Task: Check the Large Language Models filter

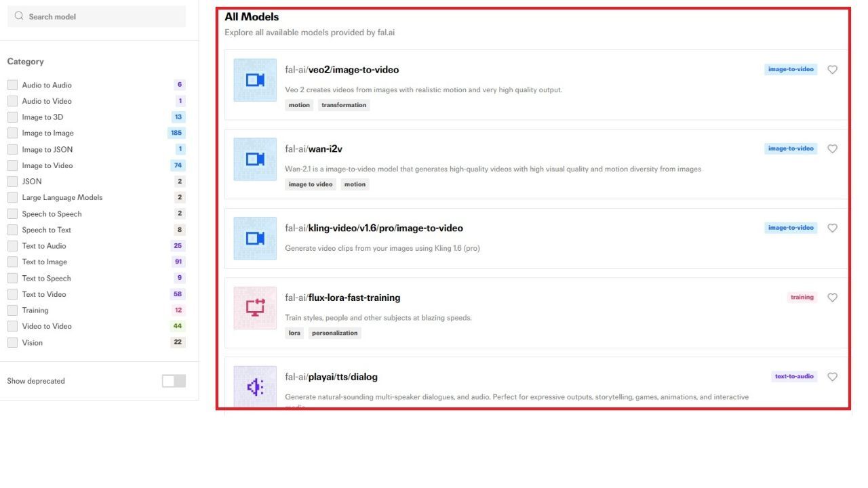Action: click(x=12, y=197)
